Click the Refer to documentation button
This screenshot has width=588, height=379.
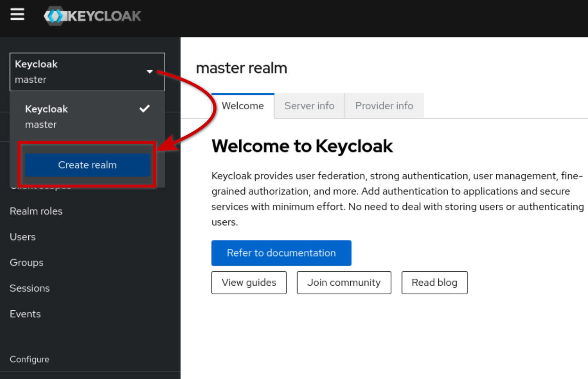click(281, 253)
